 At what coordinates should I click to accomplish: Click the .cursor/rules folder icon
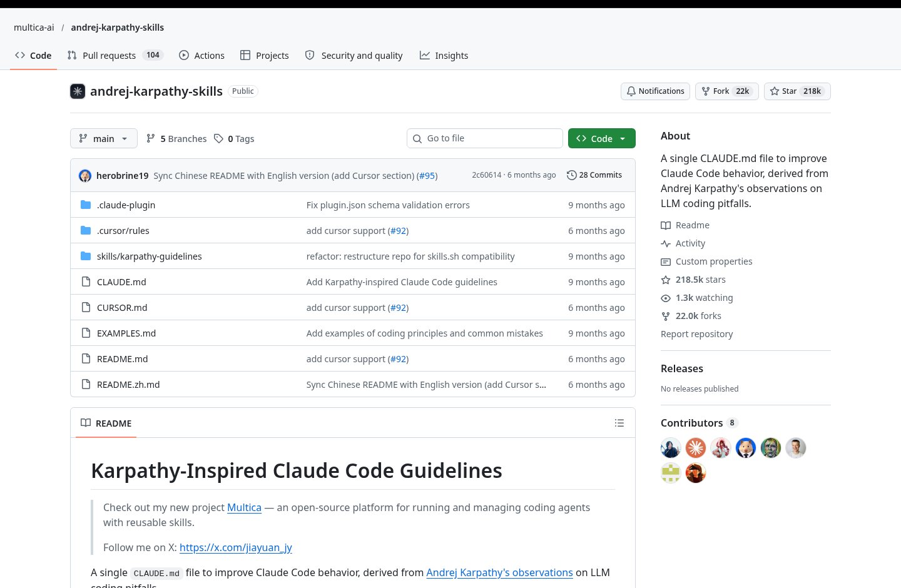pyautogui.click(x=86, y=230)
